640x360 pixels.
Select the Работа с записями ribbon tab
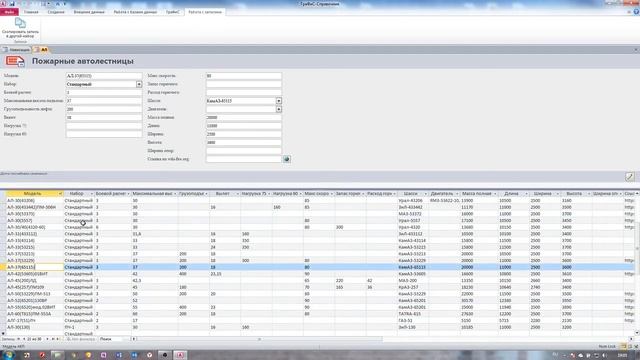(205, 12)
